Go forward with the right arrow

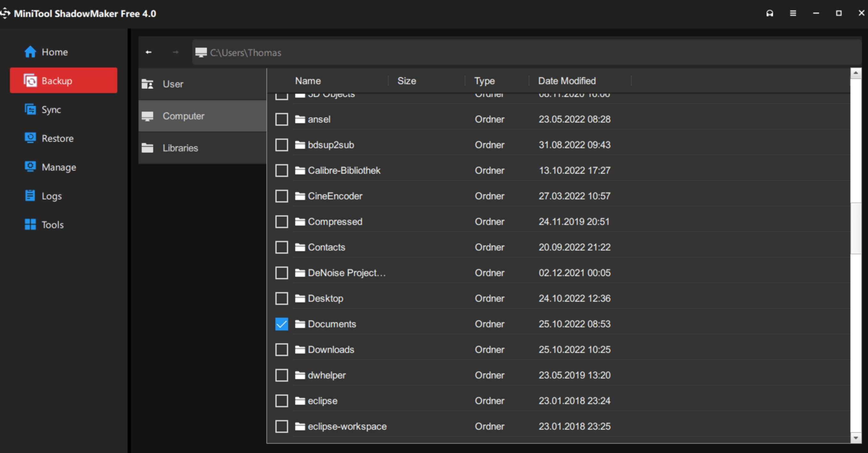[x=176, y=52]
